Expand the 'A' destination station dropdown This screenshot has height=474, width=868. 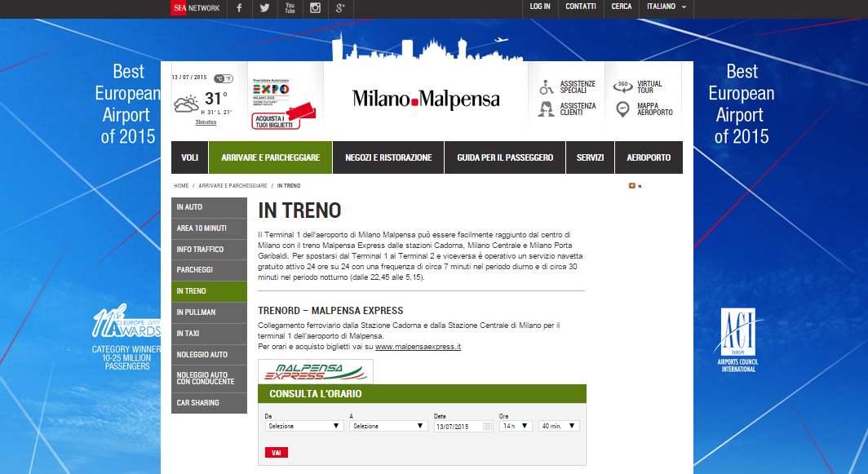pyautogui.click(x=388, y=426)
